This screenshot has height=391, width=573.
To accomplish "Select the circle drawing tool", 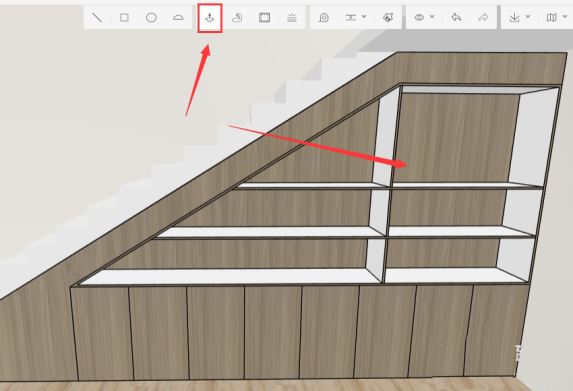I will coord(151,18).
